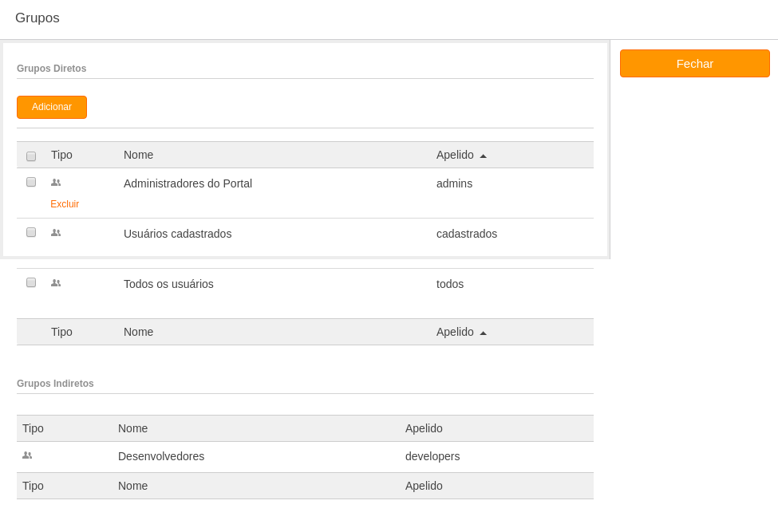This screenshot has width=778, height=532.
Task: Click Excluir link under Administradores do Portal
Action: (x=65, y=203)
